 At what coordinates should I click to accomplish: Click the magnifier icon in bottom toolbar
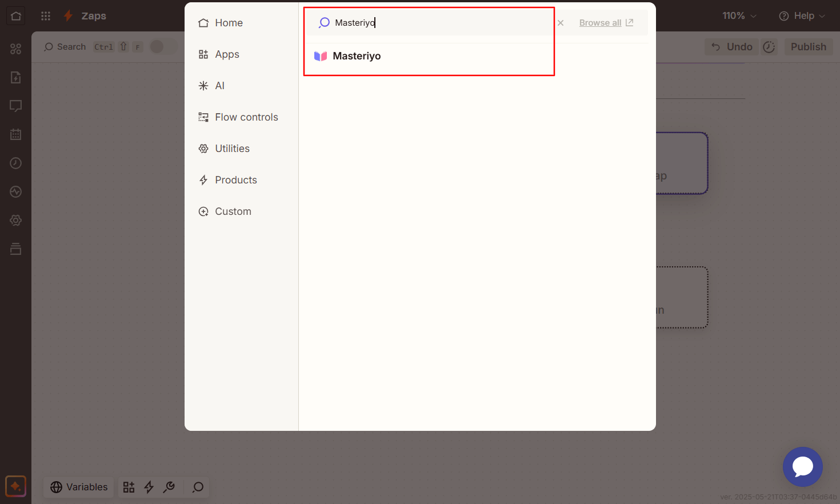coord(198,487)
